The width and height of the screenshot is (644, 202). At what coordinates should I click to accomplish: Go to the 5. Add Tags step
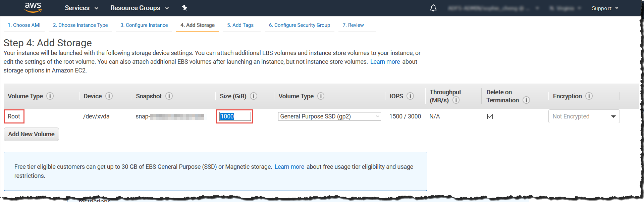pos(240,25)
